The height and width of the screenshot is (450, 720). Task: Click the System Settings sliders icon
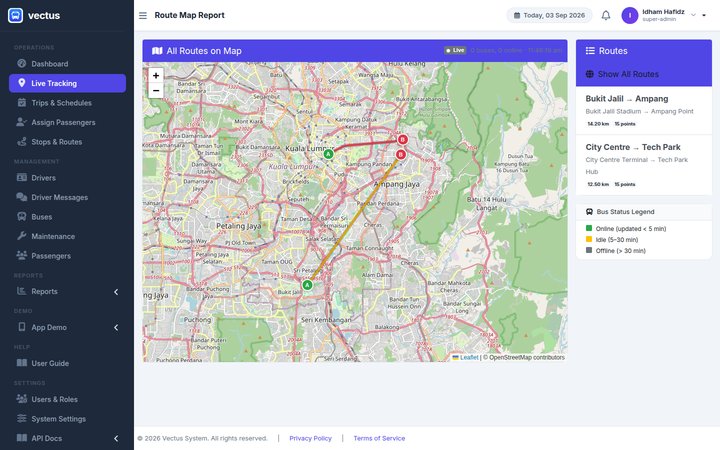[22, 418]
